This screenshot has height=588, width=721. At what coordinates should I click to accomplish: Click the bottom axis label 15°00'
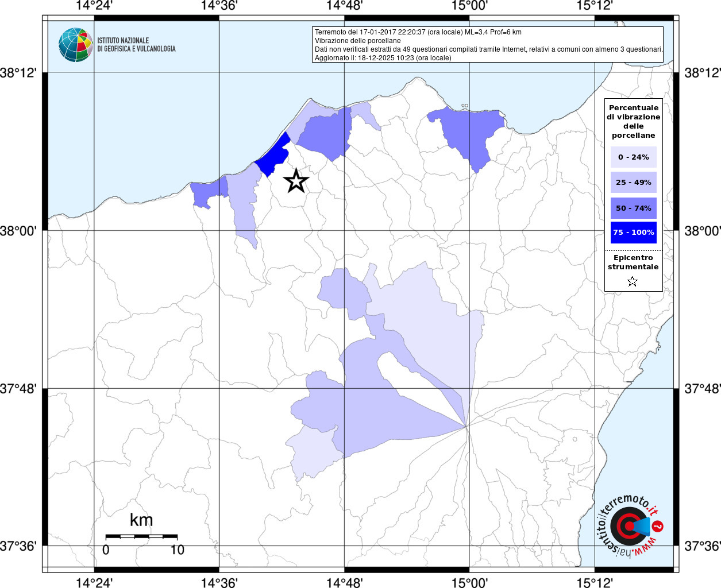pyautogui.click(x=469, y=583)
